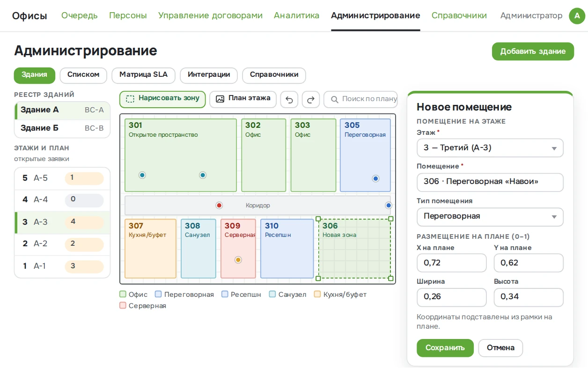Click room 310 Ресепшн on the plan

[x=287, y=249]
